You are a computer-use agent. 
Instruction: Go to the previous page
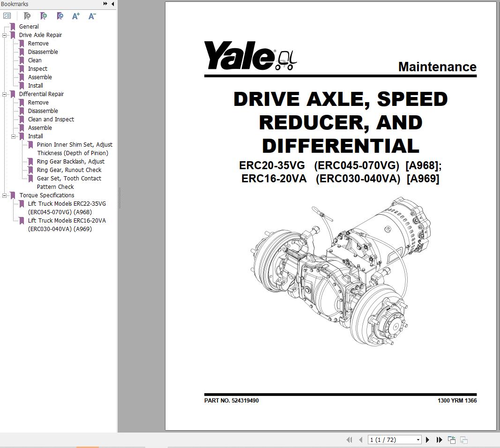click(x=361, y=440)
